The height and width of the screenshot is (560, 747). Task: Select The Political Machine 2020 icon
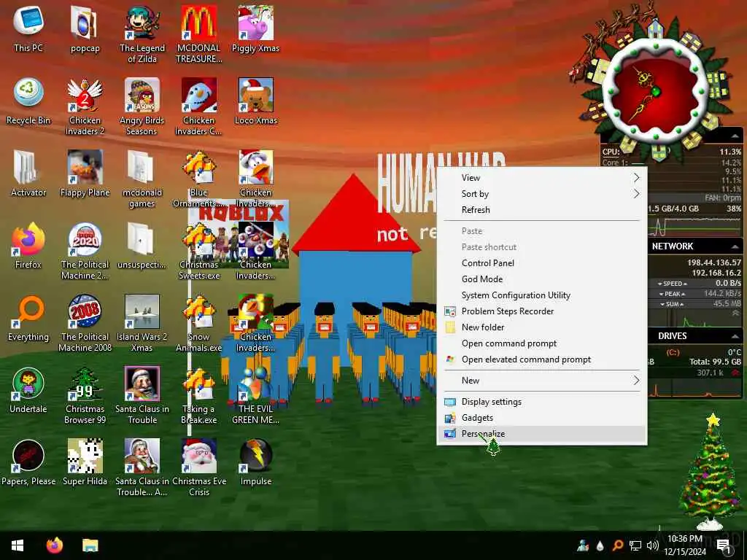85,250
